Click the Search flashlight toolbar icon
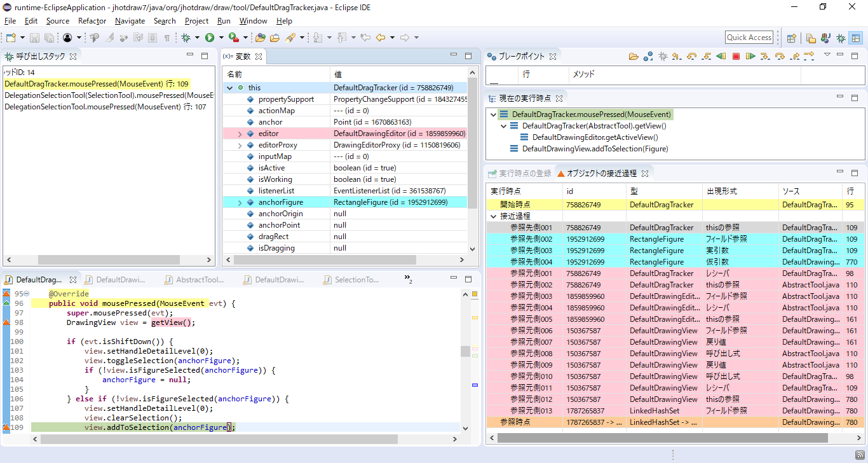Screen dimensions: 868x463 tap(291, 38)
